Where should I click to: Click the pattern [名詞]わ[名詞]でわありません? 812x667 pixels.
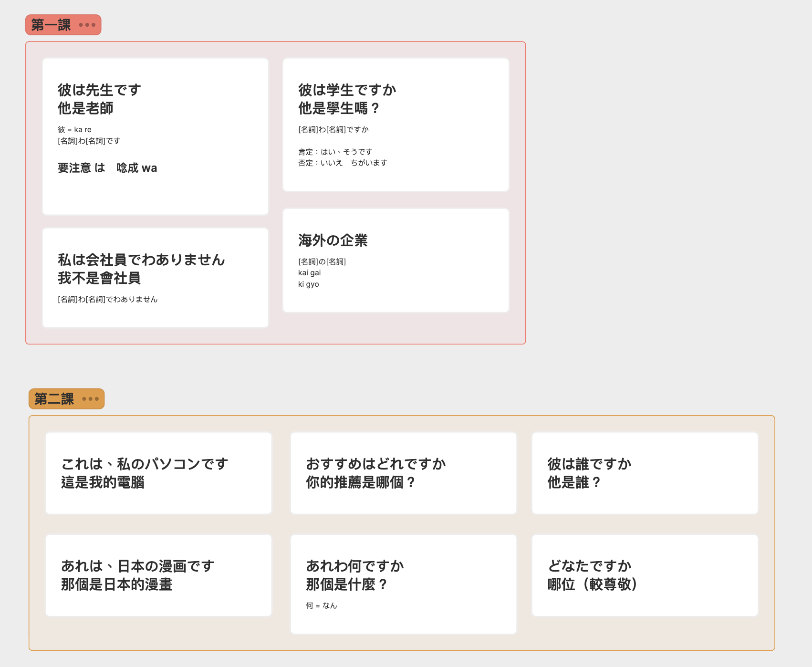[108, 299]
